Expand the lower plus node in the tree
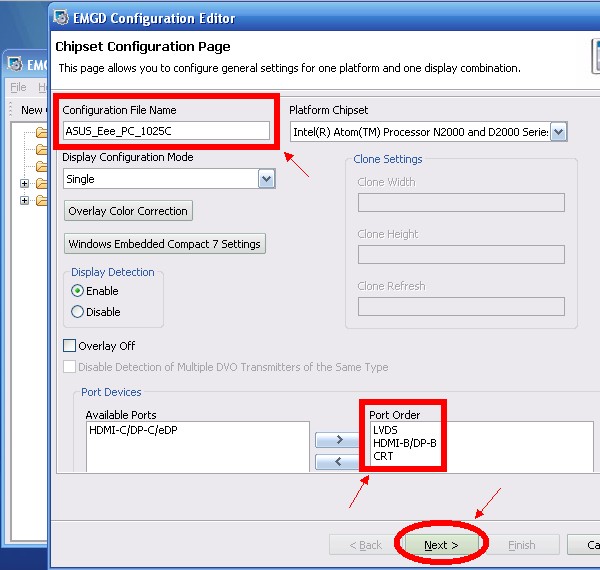The width and height of the screenshot is (600, 570). (x=24, y=201)
